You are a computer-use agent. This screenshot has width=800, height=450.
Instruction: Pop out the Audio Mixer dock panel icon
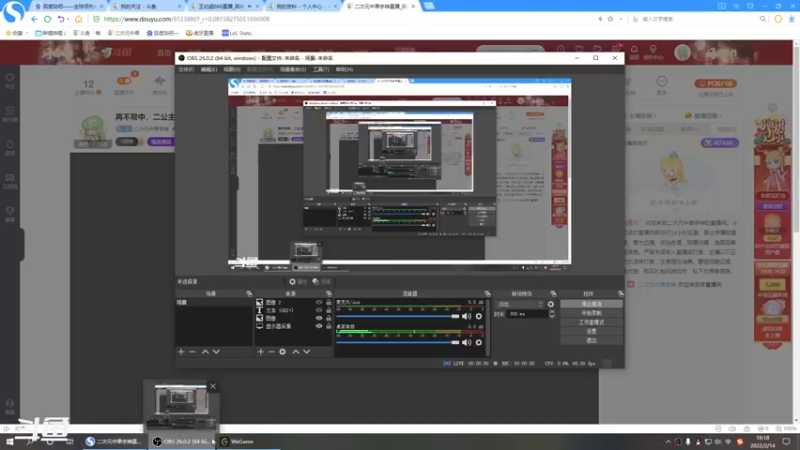pos(487,294)
